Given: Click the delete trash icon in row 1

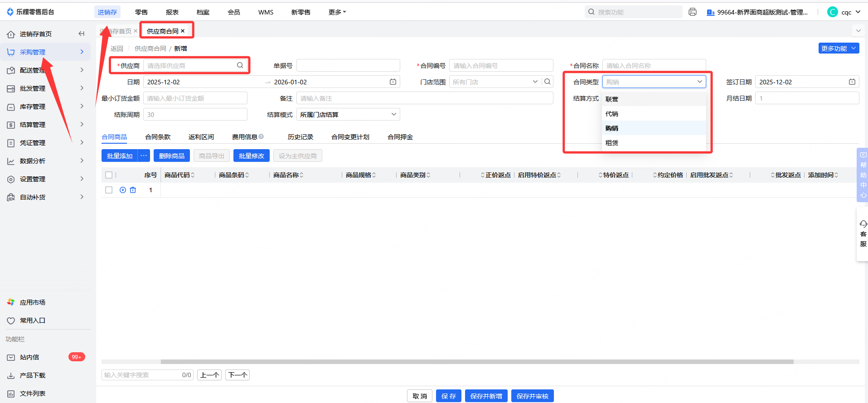Looking at the screenshot, I should tap(133, 190).
